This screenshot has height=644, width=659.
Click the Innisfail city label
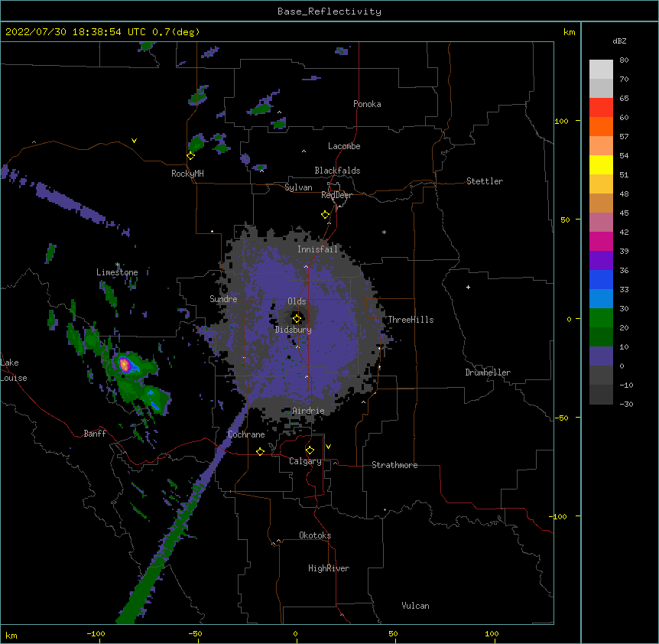click(317, 249)
